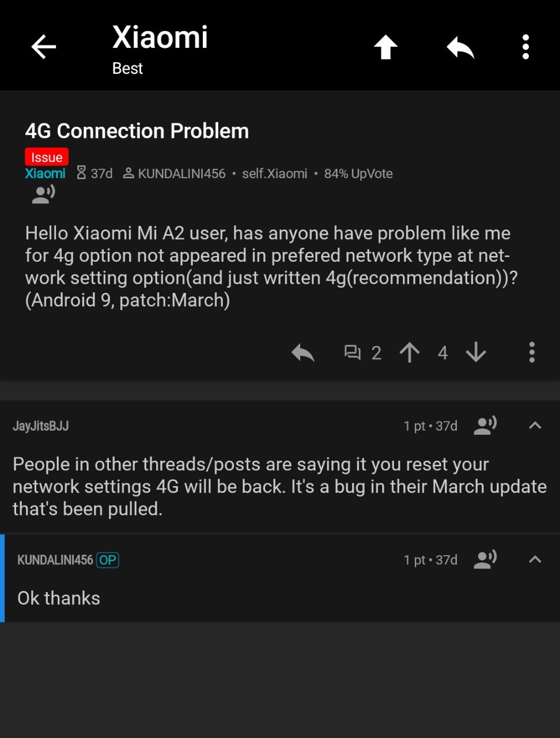Tap the "Ok thanks" comment text

point(59,598)
